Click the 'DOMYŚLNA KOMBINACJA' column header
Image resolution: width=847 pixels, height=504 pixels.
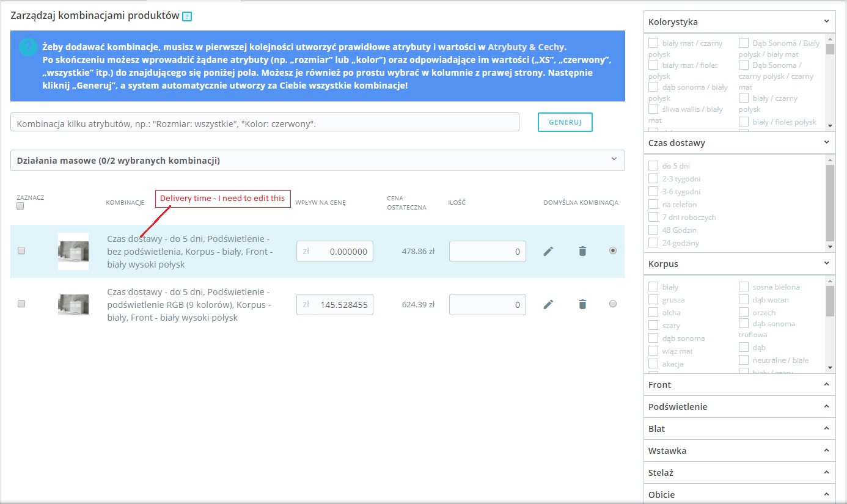(581, 203)
